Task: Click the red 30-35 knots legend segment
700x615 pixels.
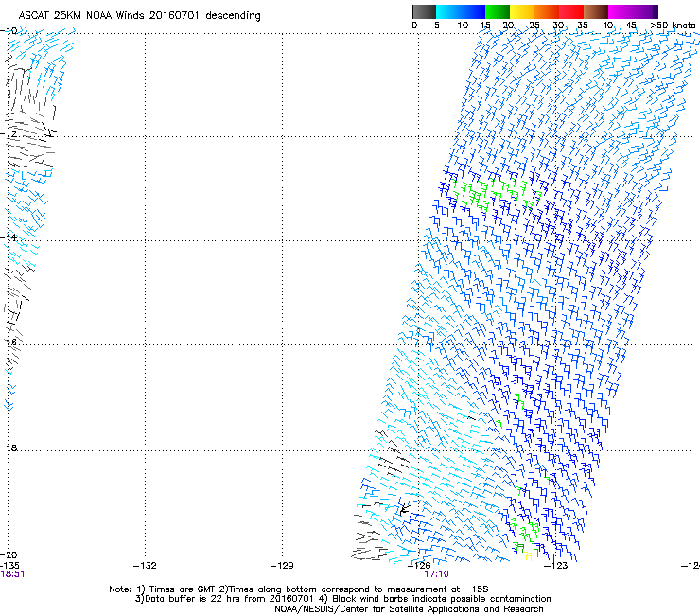Action: pyautogui.click(x=571, y=11)
